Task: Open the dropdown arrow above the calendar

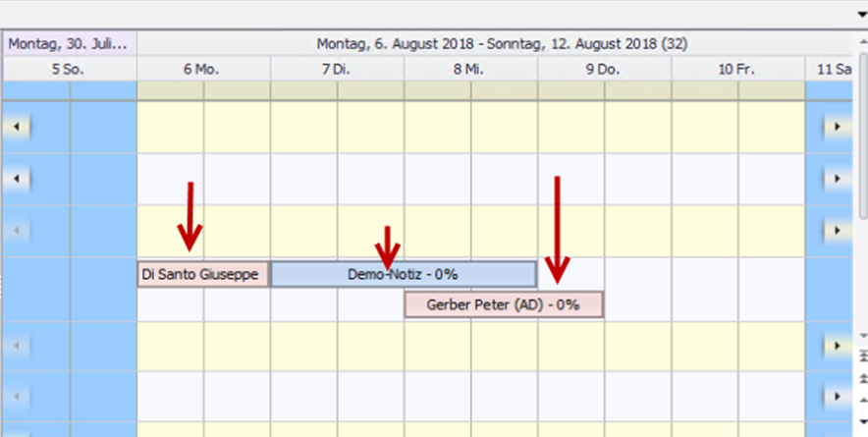Action: (862, 15)
